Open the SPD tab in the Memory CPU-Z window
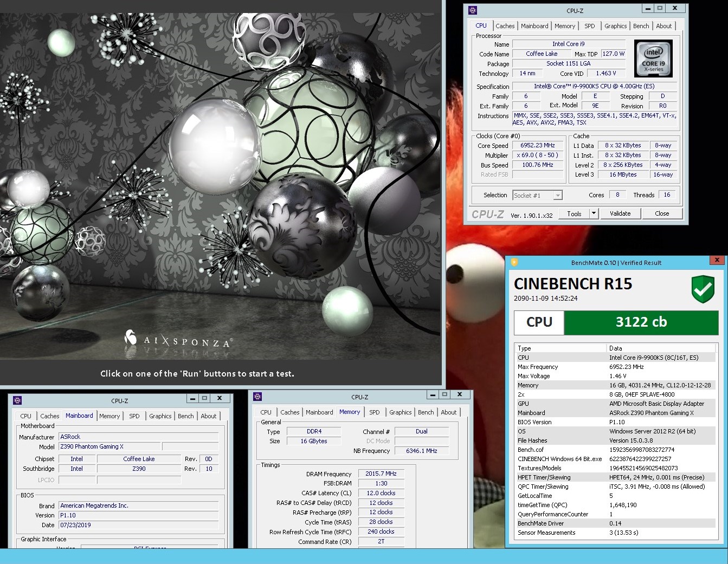The width and height of the screenshot is (728, 564). tap(374, 412)
